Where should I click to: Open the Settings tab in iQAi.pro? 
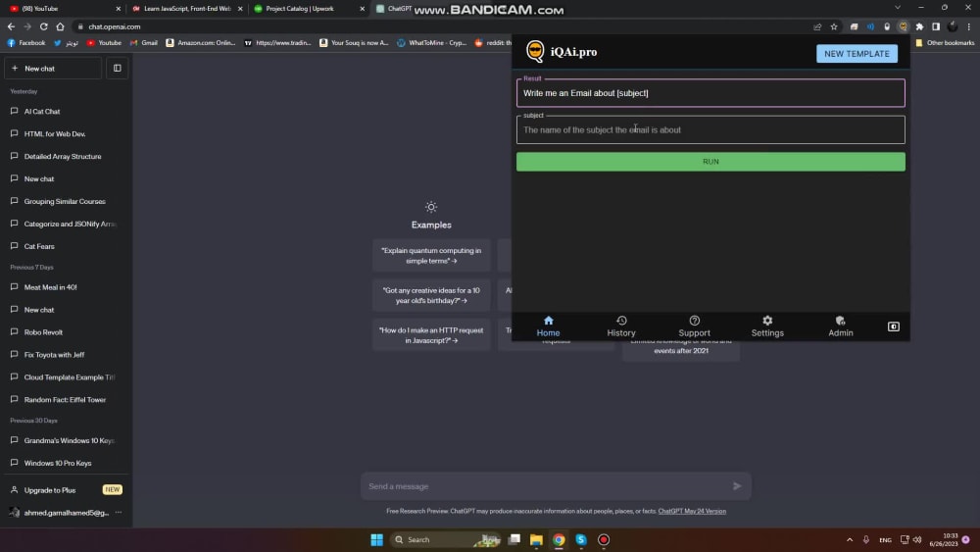pos(767,326)
